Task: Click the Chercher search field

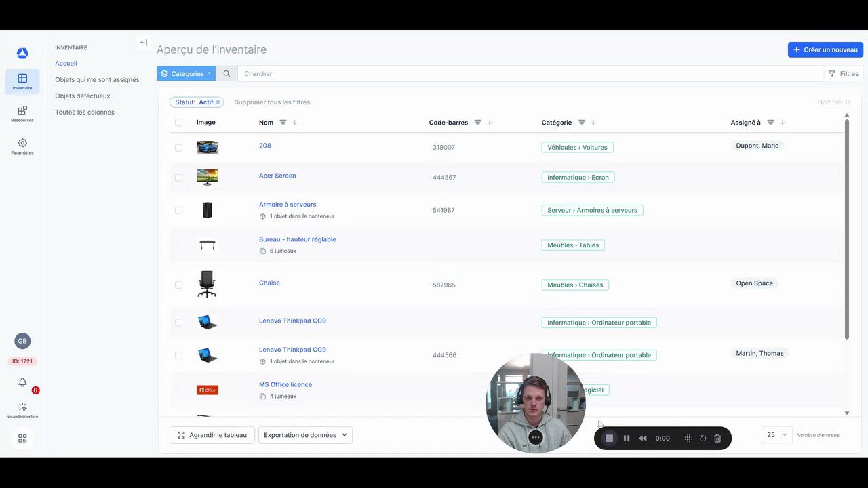Action: 530,74
